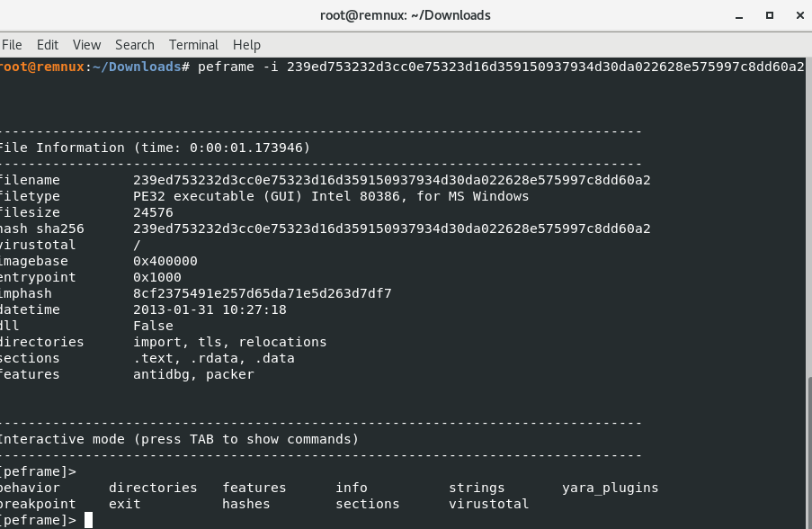Click the 'virustotal' command suggestion
The image size is (812, 529).
tap(488, 504)
